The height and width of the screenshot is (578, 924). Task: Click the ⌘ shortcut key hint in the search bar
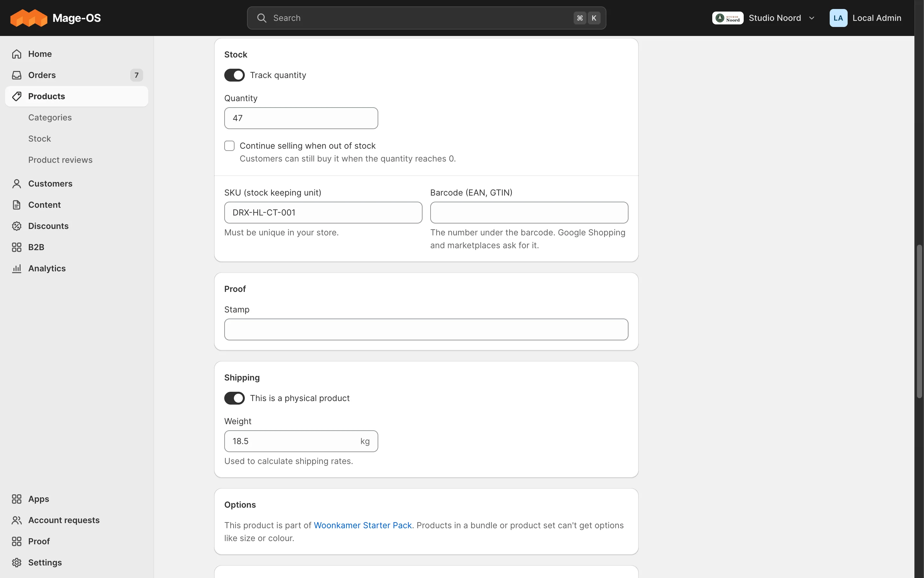click(x=580, y=18)
